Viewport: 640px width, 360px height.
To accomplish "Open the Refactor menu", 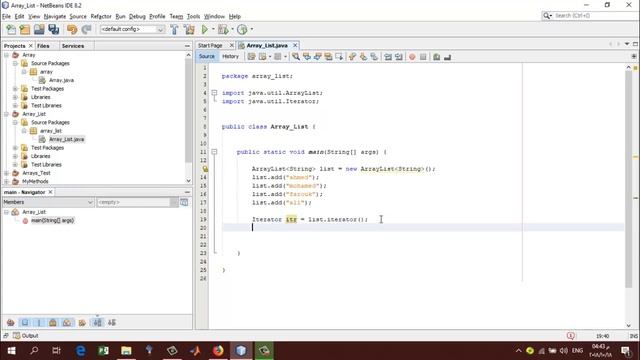I will (101, 16).
